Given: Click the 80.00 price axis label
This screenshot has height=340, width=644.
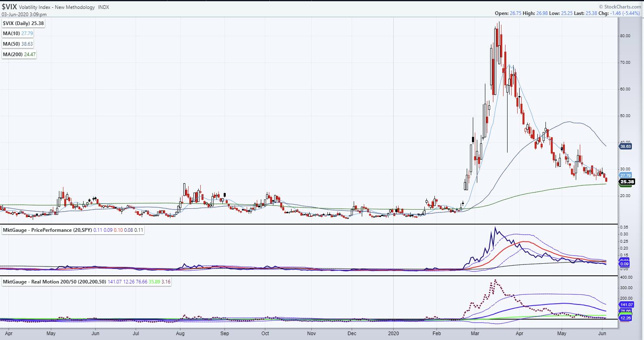Looking at the screenshot, I should pos(625,36).
